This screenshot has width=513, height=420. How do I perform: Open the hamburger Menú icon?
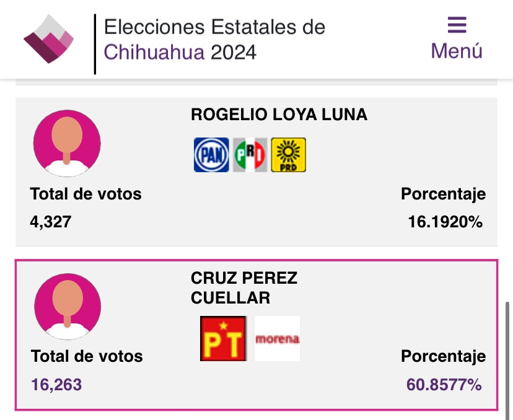[457, 25]
